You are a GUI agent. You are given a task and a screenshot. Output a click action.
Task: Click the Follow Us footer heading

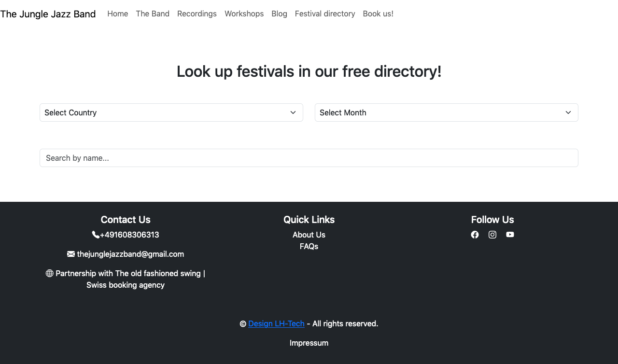[492, 220]
